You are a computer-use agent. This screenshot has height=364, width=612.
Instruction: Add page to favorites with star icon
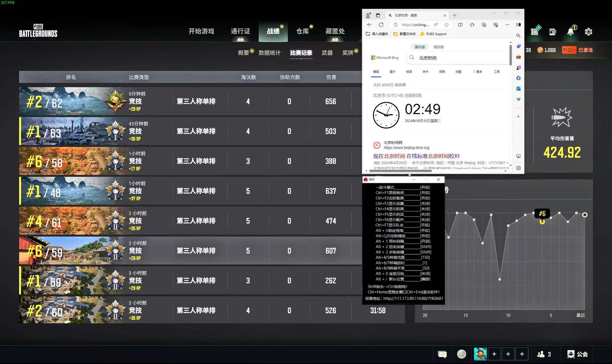click(447, 25)
